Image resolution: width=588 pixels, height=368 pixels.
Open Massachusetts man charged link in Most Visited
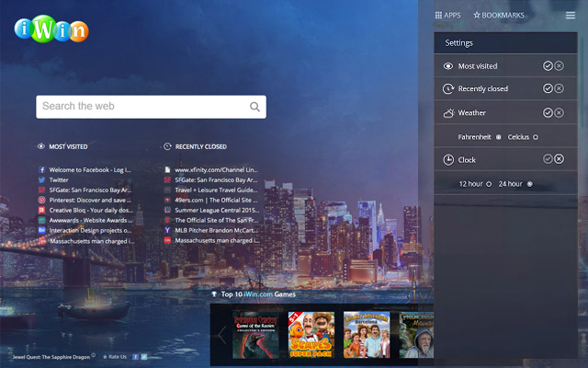point(92,241)
